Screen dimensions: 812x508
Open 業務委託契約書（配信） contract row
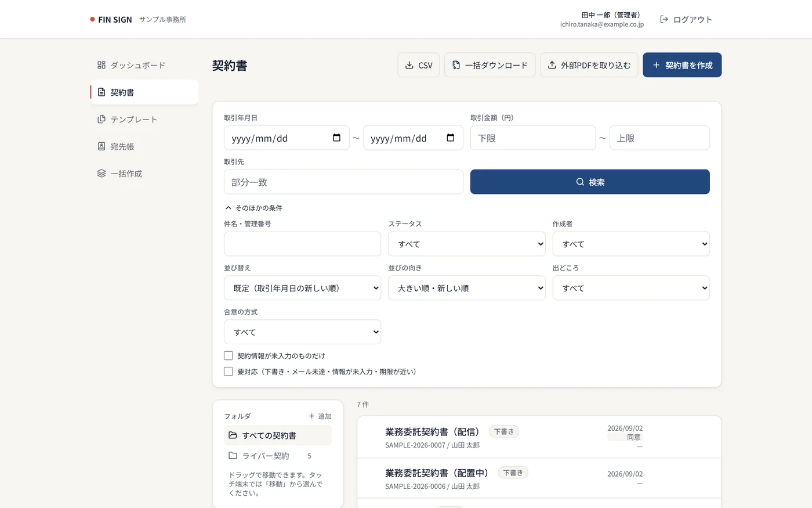coord(539,437)
